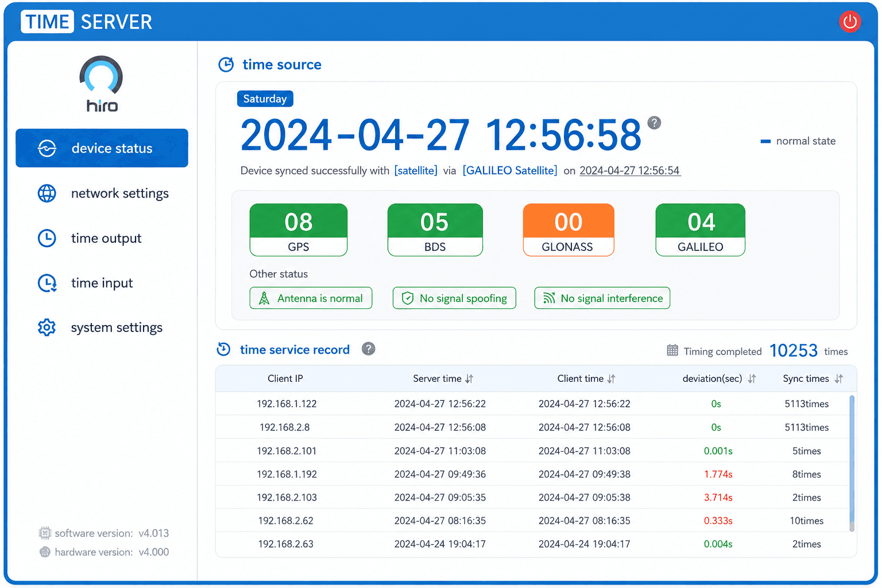Screen dimensions: 882x588
Task: Click the calendar icon beside Timing completed
Action: pos(672,350)
